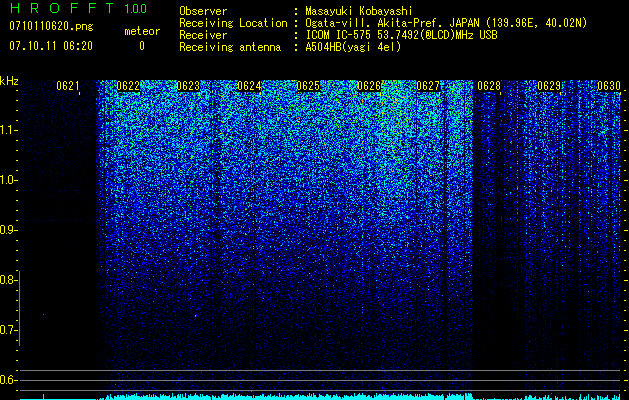Click the 0625 time marker
629x400 pixels.
(x=308, y=86)
